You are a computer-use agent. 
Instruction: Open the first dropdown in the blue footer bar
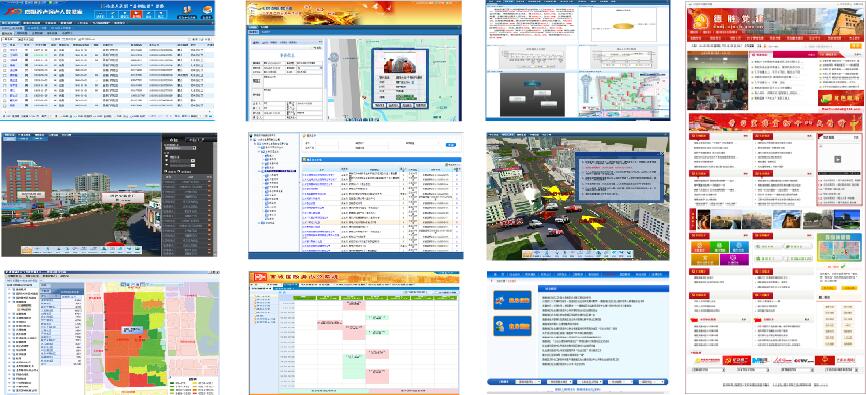527,382
